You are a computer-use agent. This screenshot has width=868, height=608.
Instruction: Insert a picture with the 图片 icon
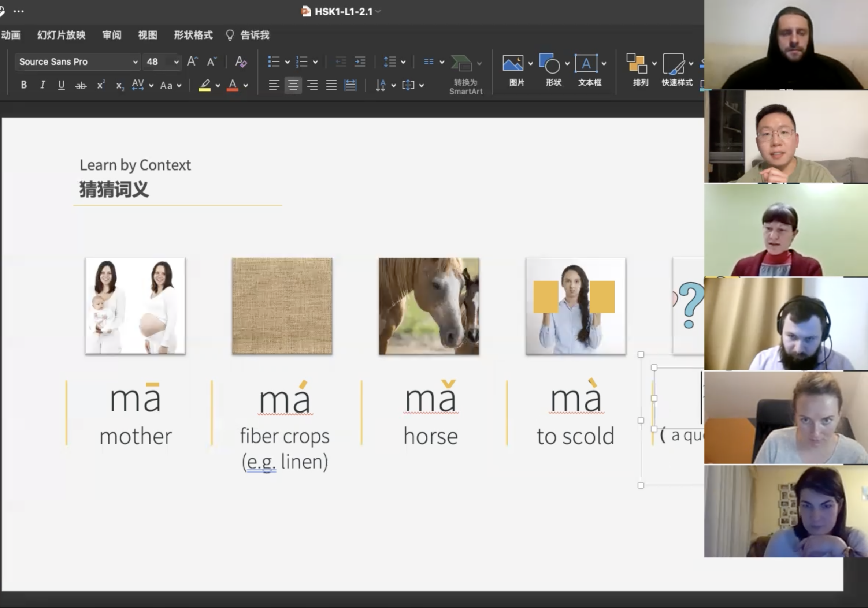click(x=512, y=63)
